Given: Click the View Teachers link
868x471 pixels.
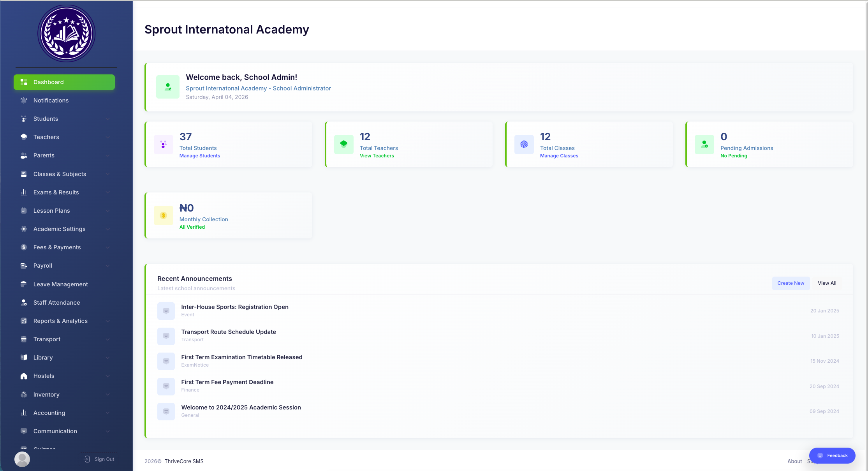Looking at the screenshot, I should pos(377,155).
